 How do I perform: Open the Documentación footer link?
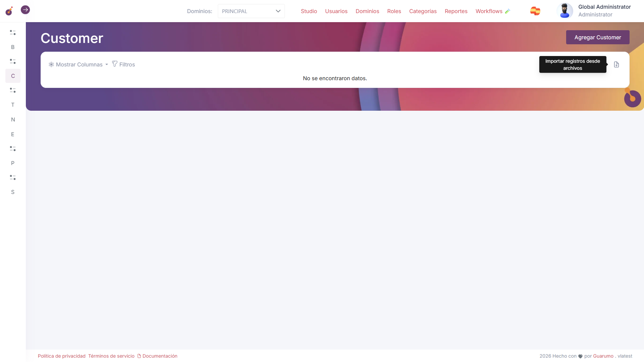(x=160, y=356)
